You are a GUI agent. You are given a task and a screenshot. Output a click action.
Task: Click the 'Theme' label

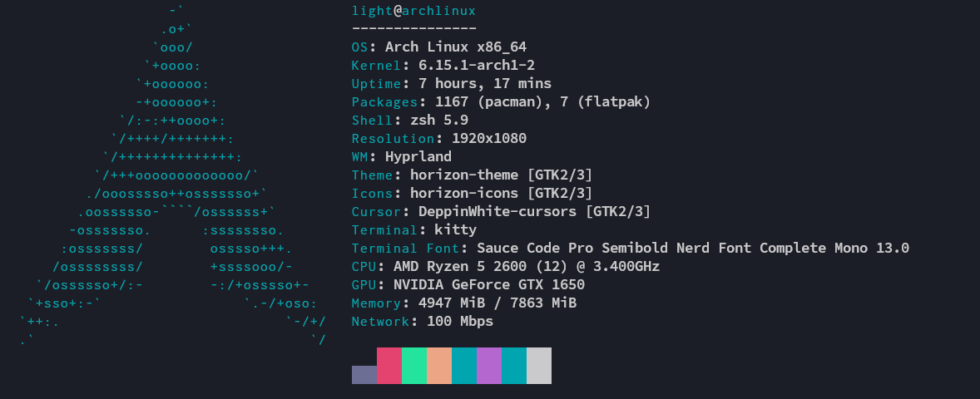373,175
